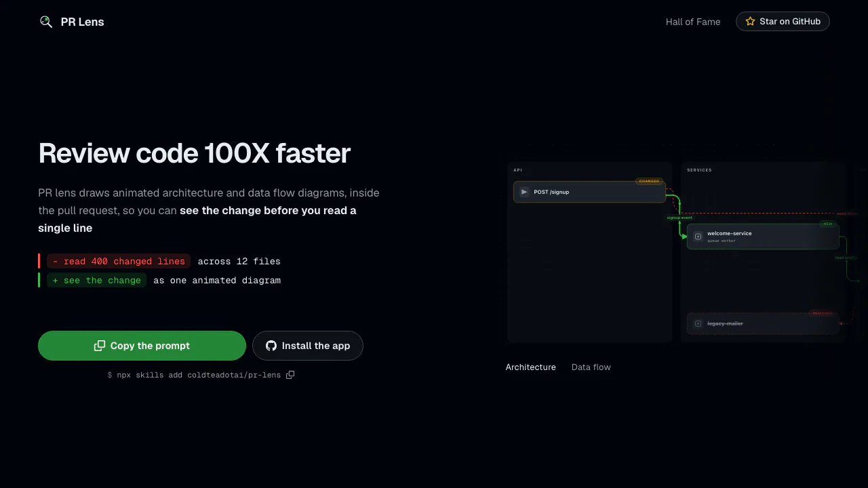The height and width of the screenshot is (488, 868).
Task: Click the NEW badge on welcome-service
Action: (828, 224)
